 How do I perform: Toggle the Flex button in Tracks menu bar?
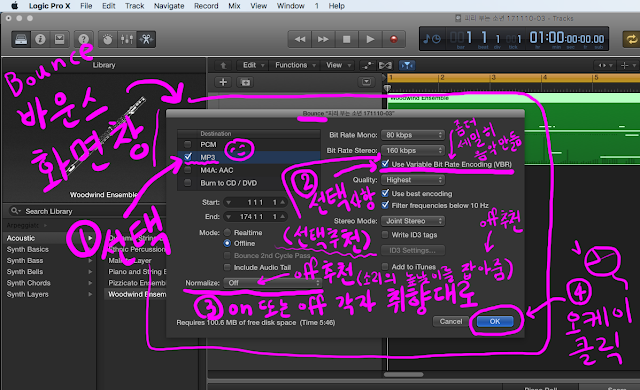click(x=385, y=65)
